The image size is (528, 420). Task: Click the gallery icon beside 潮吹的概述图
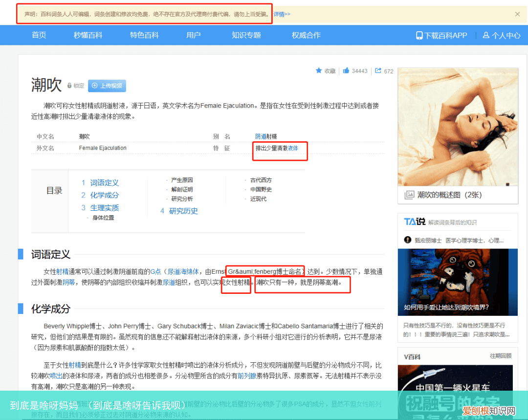coord(409,195)
